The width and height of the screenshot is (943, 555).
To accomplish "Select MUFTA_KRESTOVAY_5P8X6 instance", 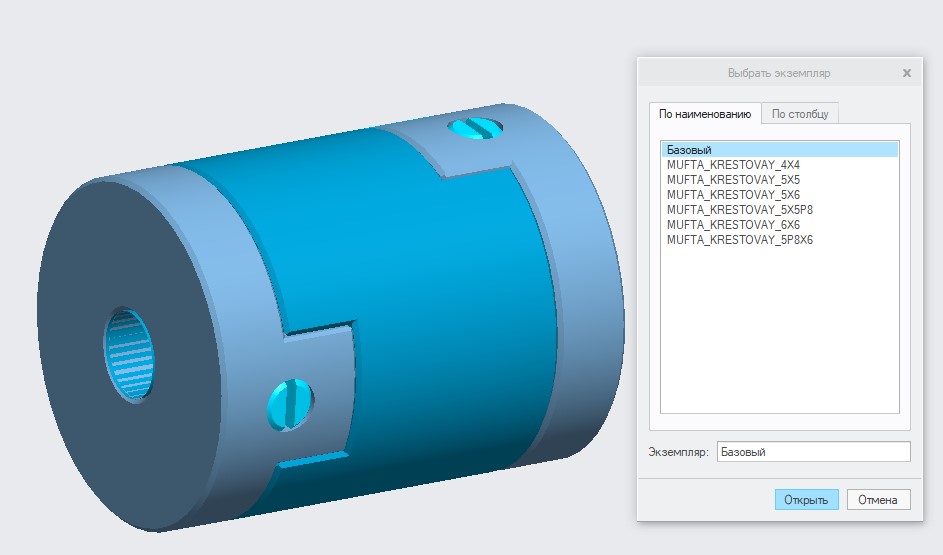I will click(779, 240).
